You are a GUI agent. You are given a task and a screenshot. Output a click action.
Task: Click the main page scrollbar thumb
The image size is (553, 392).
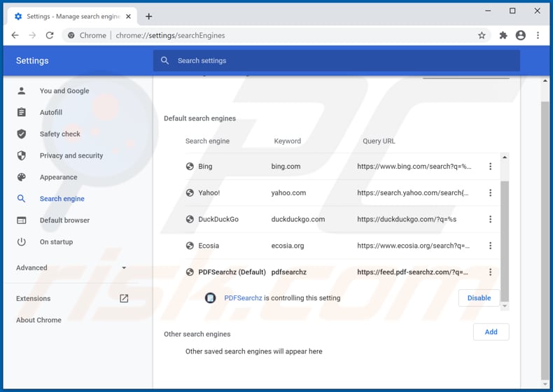pos(545,240)
